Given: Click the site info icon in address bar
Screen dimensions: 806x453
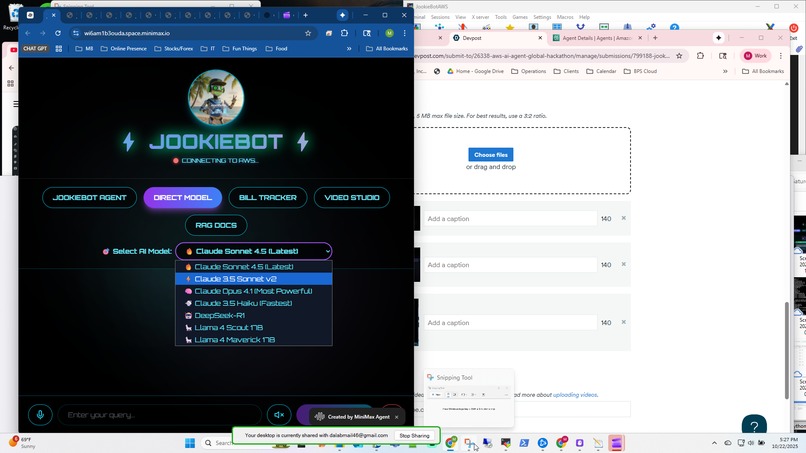Looking at the screenshot, I should coord(76,33).
